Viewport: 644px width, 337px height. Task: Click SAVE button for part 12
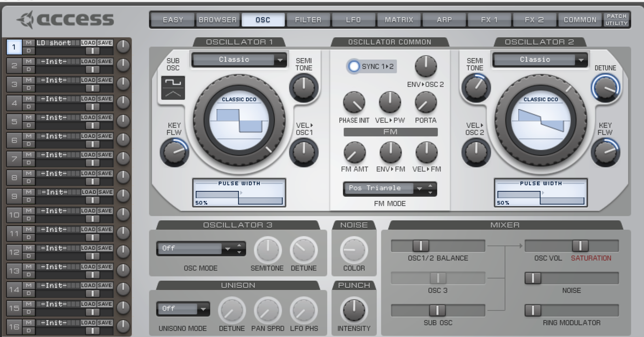tap(105, 248)
